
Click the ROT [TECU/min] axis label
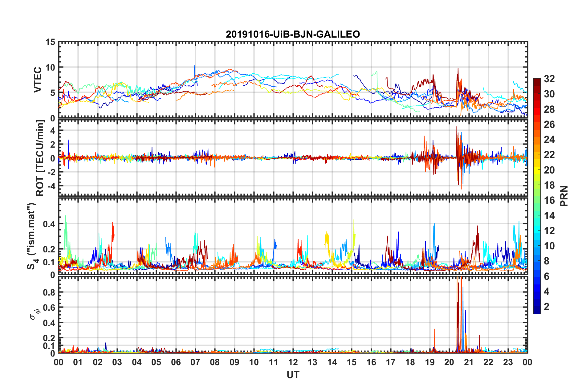coord(40,158)
